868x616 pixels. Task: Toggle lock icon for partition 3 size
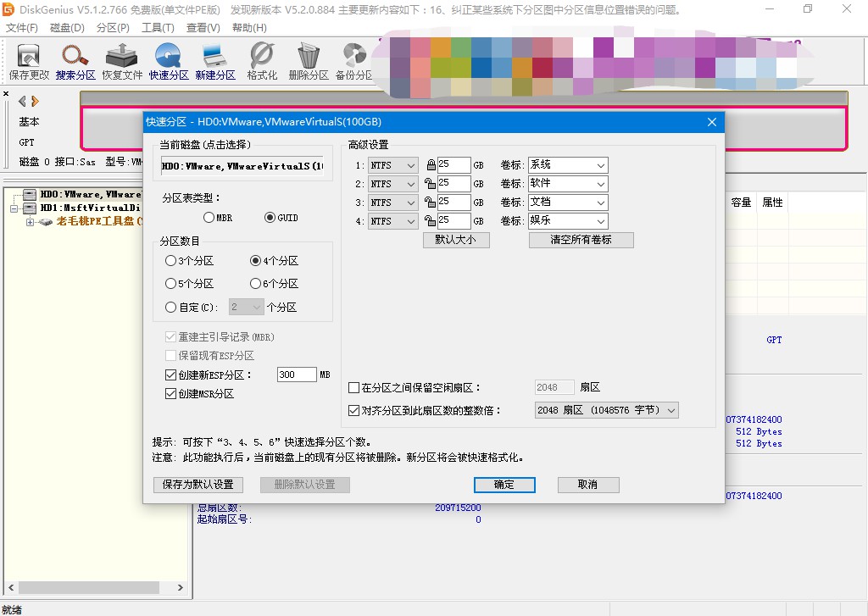[430, 203]
